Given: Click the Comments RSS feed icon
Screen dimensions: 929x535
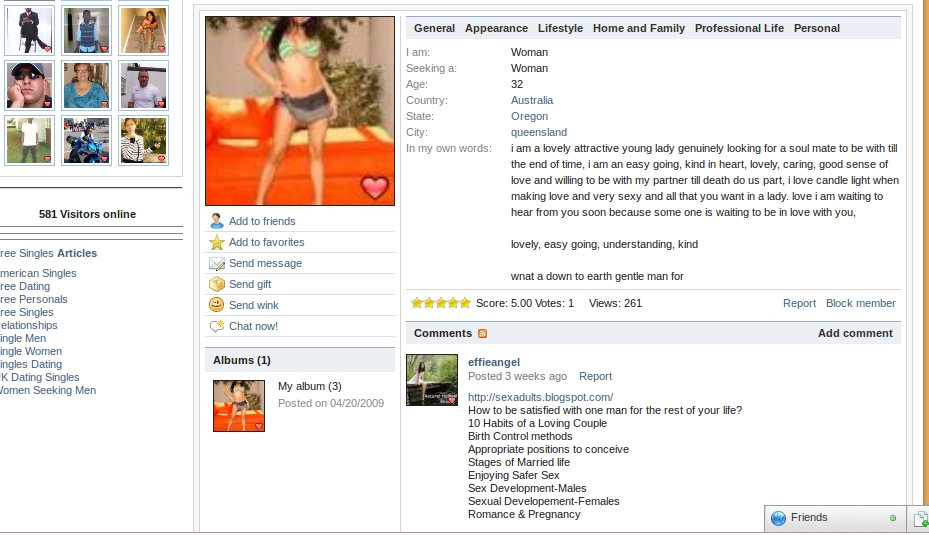Looking at the screenshot, I should click(482, 334).
